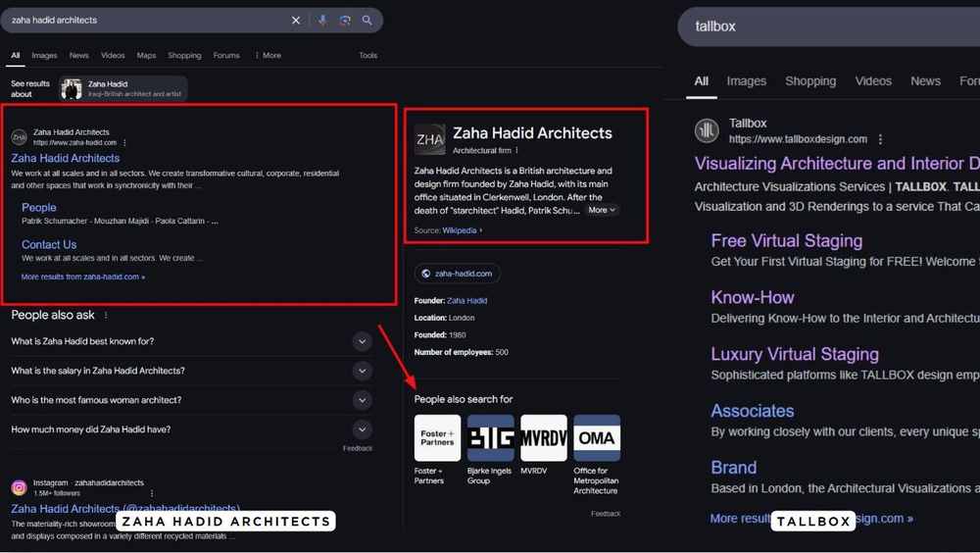This screenshot has height=553, width=980.
Task: Open the People sitelink
Action: coord(39,208)
